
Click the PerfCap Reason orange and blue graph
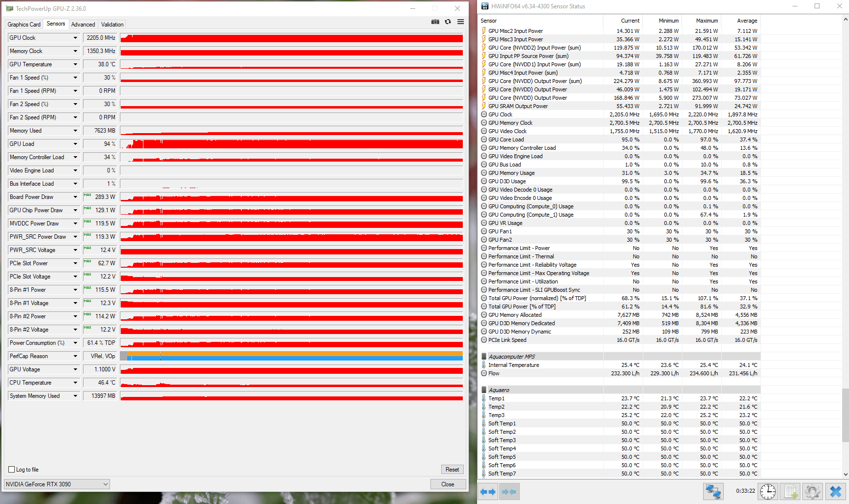pos(291,356)
